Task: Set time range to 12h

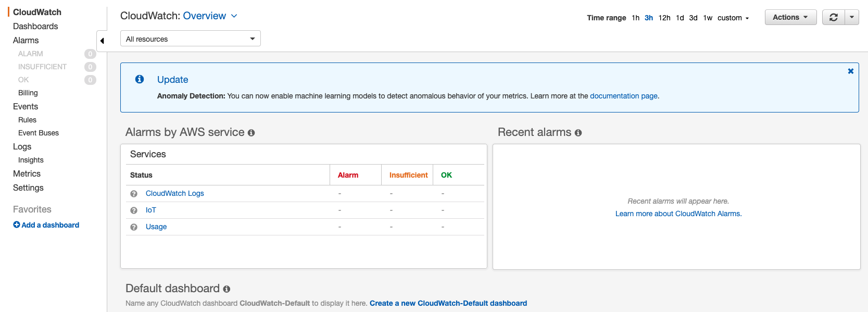Action: 664,18
